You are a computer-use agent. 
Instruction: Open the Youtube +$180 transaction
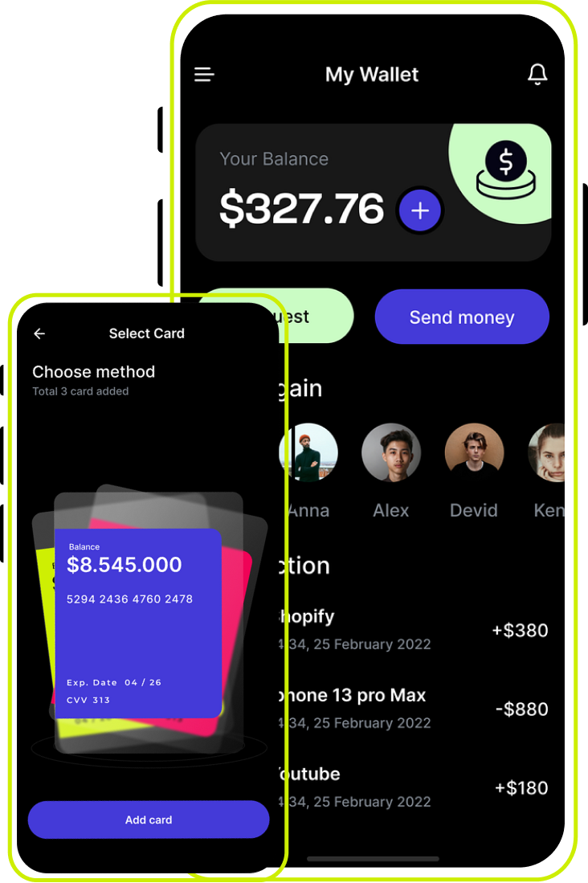click(414, 787)
